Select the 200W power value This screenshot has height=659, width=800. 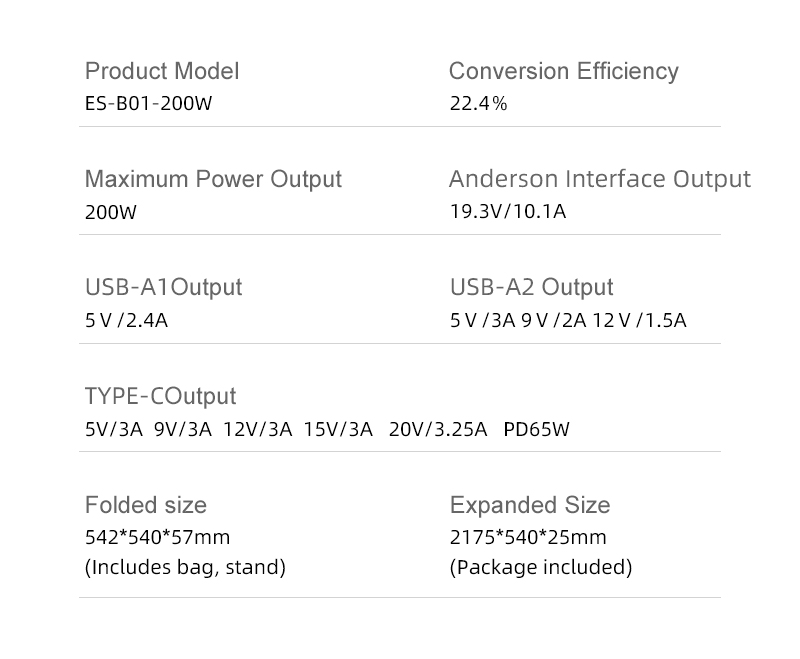tap(111, 212)
